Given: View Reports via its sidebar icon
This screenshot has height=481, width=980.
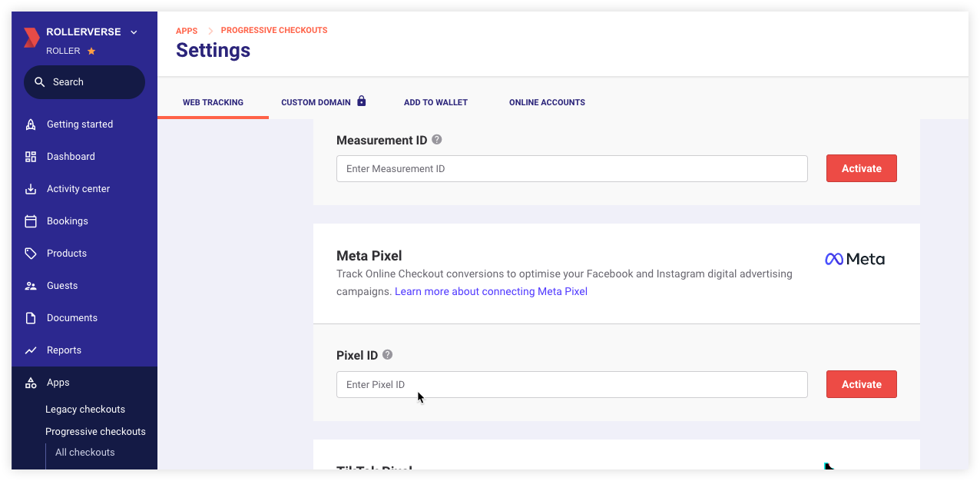Looking at the screenshot, I should click(x=31, y=350).
